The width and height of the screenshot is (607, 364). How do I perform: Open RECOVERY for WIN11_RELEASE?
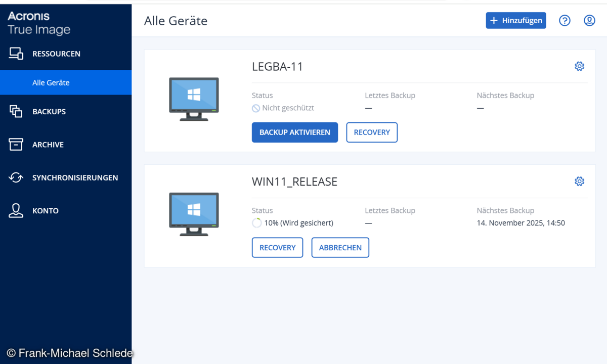pyautogui.click(x=277, y=247)
